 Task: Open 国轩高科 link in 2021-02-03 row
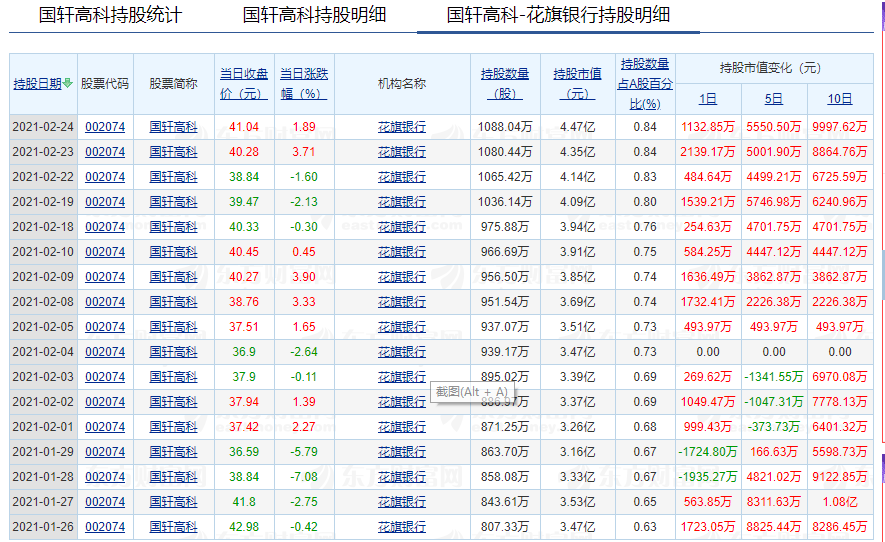click(173, 377)
